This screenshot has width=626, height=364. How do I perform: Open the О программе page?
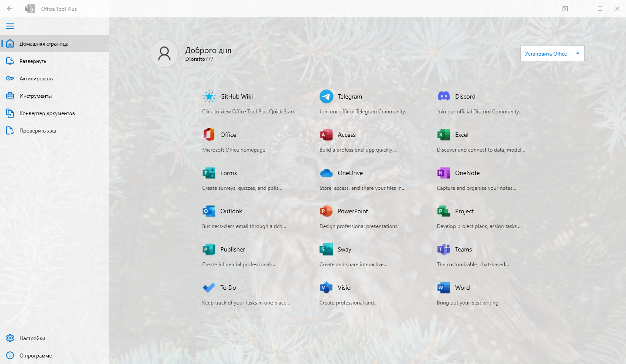(54, 355)
